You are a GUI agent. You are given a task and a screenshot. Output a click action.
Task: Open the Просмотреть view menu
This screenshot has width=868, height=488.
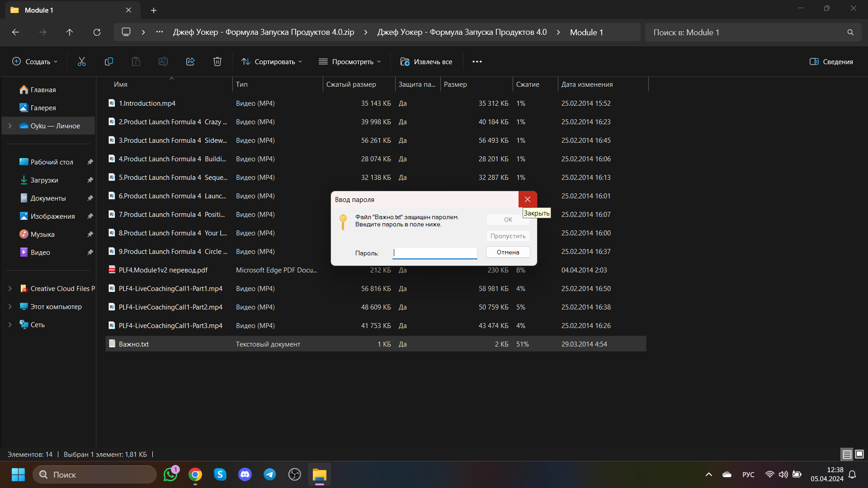click(350, 61)
